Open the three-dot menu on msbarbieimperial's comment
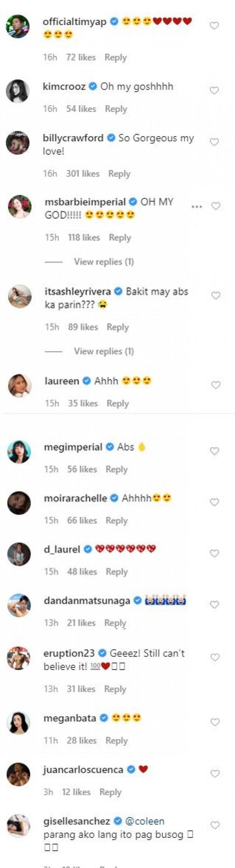The width and height of the screenshot is (235, 868). click(197, 206)
